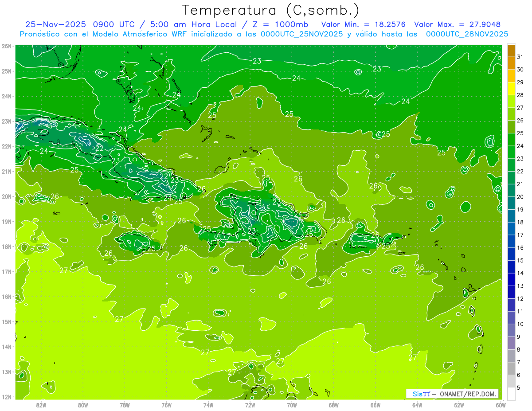Pick the legend swatch between 29 and 30

511,76
